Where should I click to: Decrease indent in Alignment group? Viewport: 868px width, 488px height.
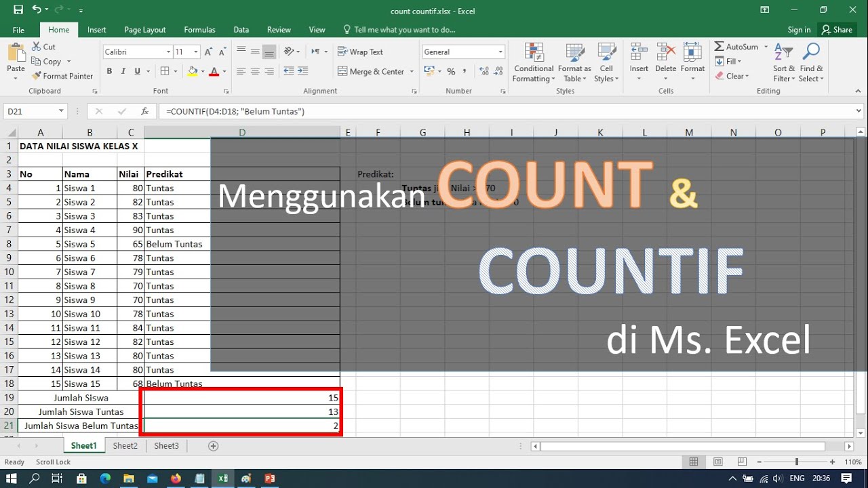tap(289, 71)
